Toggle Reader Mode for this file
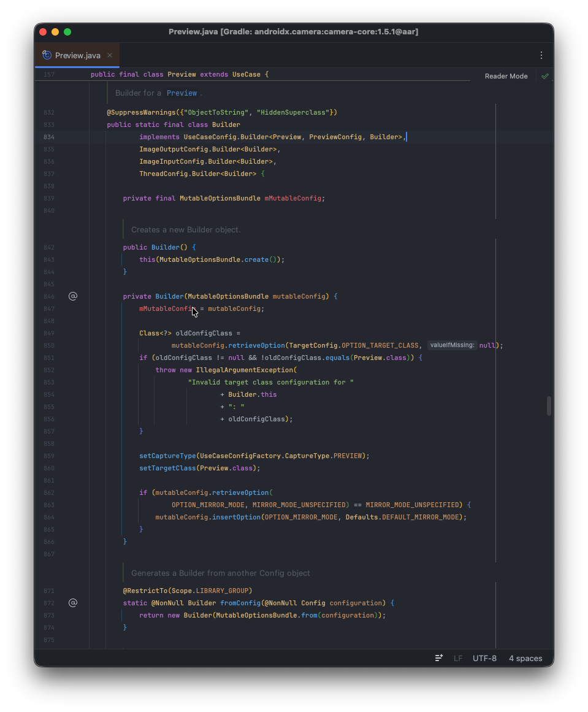Screen dimensions: 588x712 click(506, 76)
